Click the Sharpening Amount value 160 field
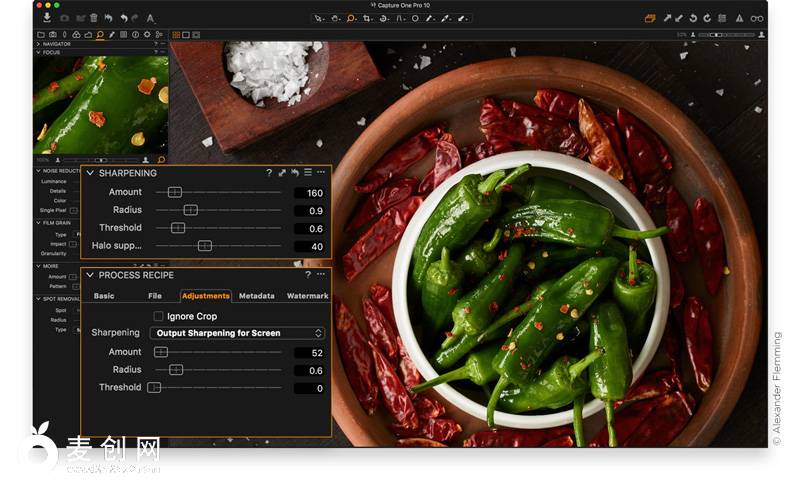Image resolution: width=800 pixels, height=480 pixels. click(x=309, y=193)
